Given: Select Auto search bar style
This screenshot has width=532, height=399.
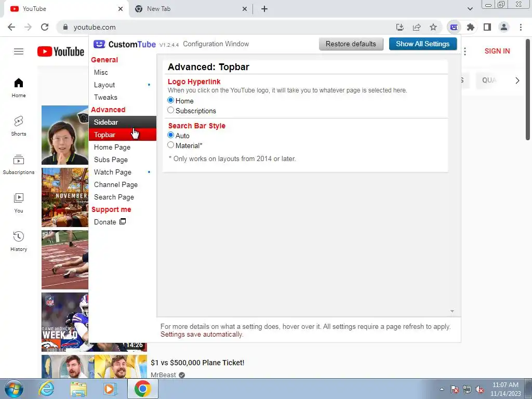Looking at the screenshot, I should point(170,135).
